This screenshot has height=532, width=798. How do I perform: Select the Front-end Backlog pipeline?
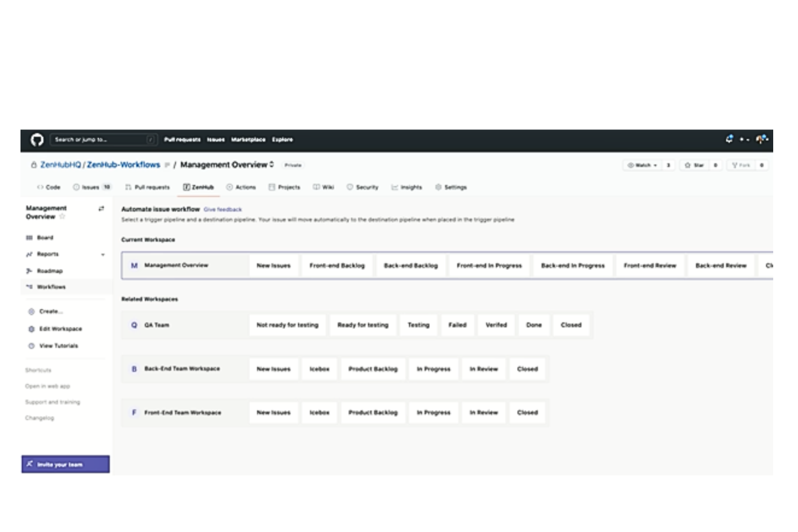point(337,266)
